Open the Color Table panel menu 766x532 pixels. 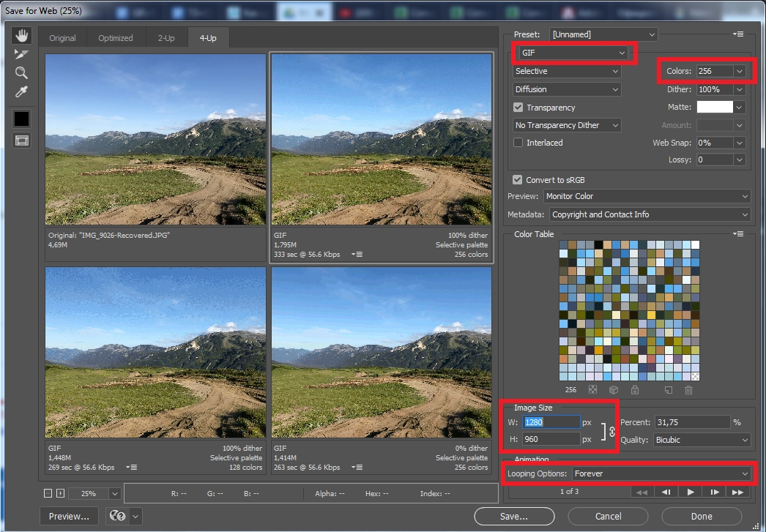(x=738, y=234)
